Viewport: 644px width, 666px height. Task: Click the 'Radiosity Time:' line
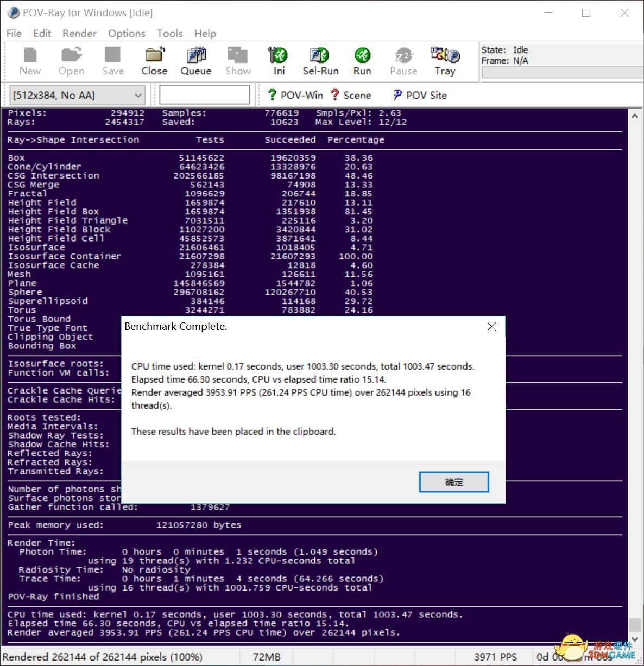tap(104, 569)
